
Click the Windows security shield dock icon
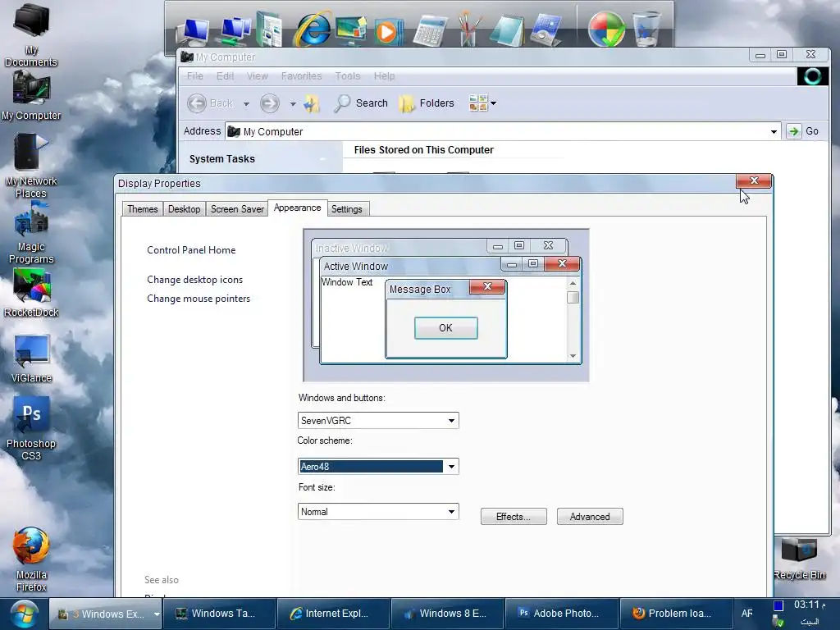[x=606, y=30]
